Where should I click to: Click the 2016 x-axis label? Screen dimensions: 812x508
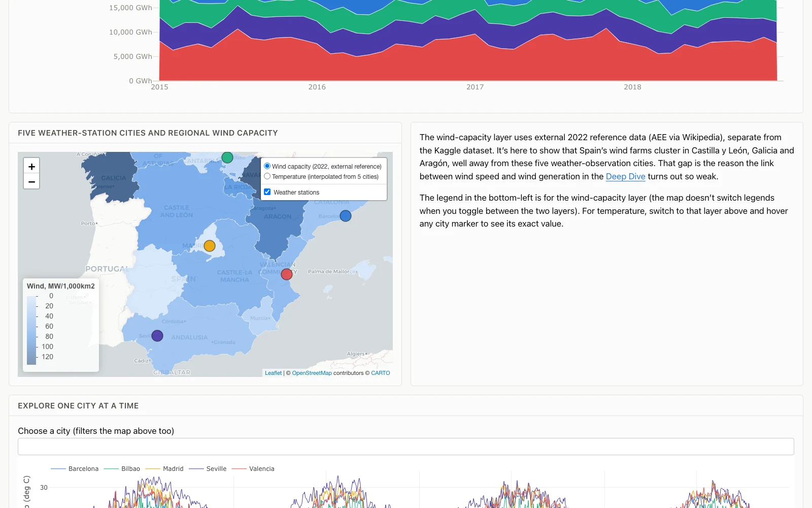317,87
